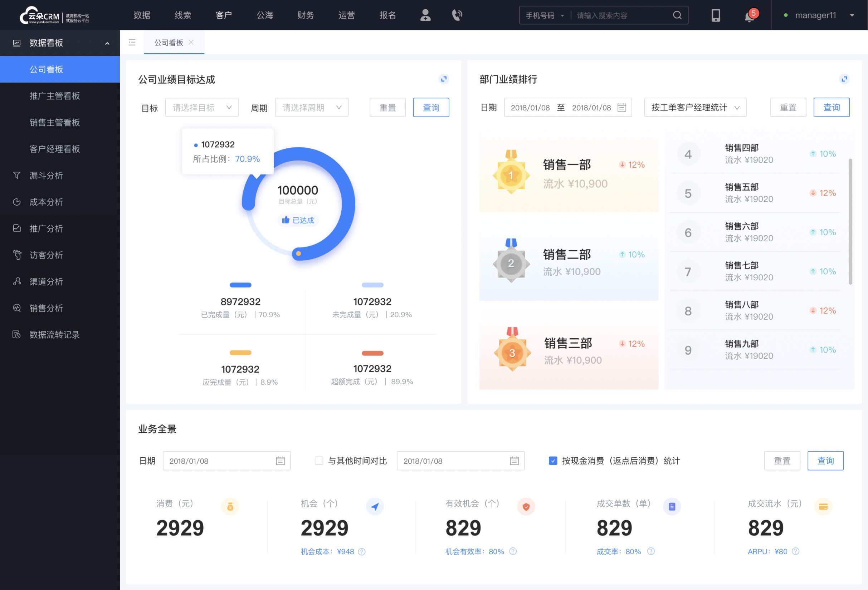Open the 目标 target dropdown selector
The height and width of the screenshot is (590, 868).
click(x=201, y=107)
